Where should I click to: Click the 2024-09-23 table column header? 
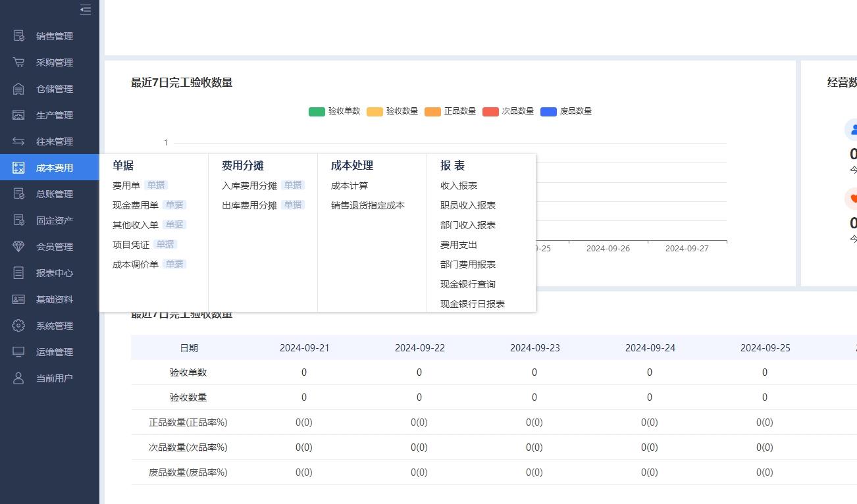point(534,347)
